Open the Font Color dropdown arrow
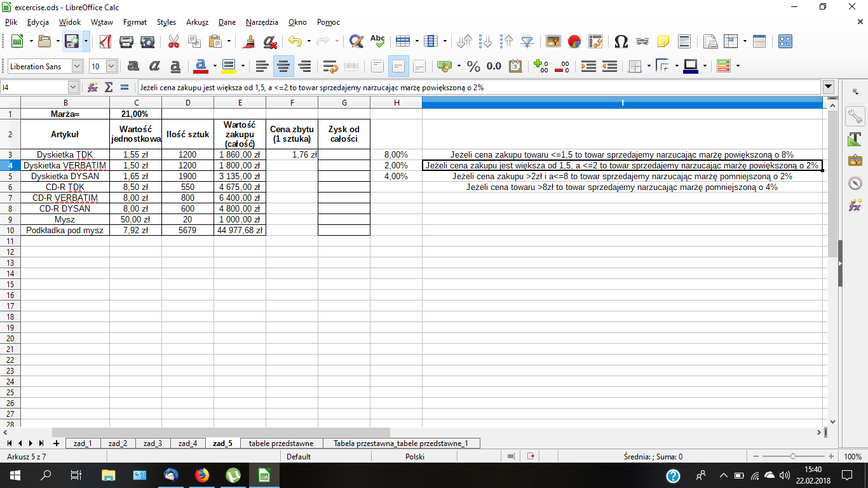 (215, 66)
